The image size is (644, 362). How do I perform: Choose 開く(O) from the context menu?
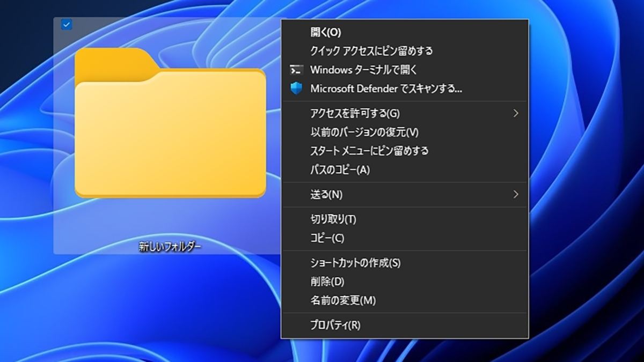405,32
